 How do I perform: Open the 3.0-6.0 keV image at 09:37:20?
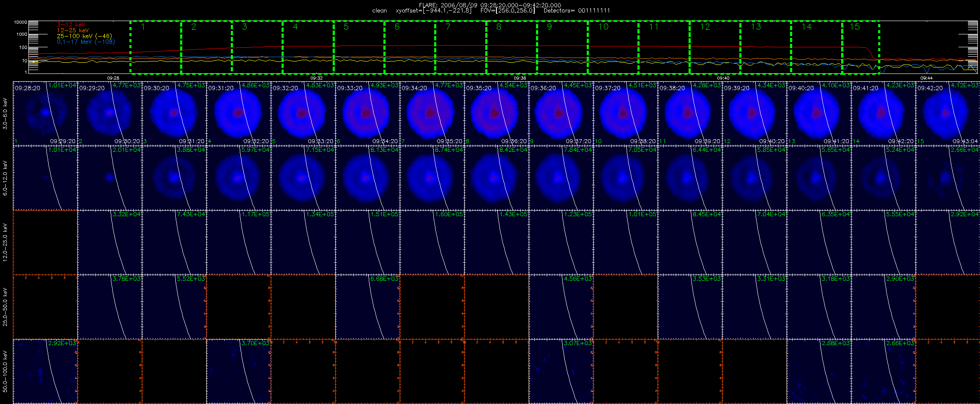tap(626, 113)
